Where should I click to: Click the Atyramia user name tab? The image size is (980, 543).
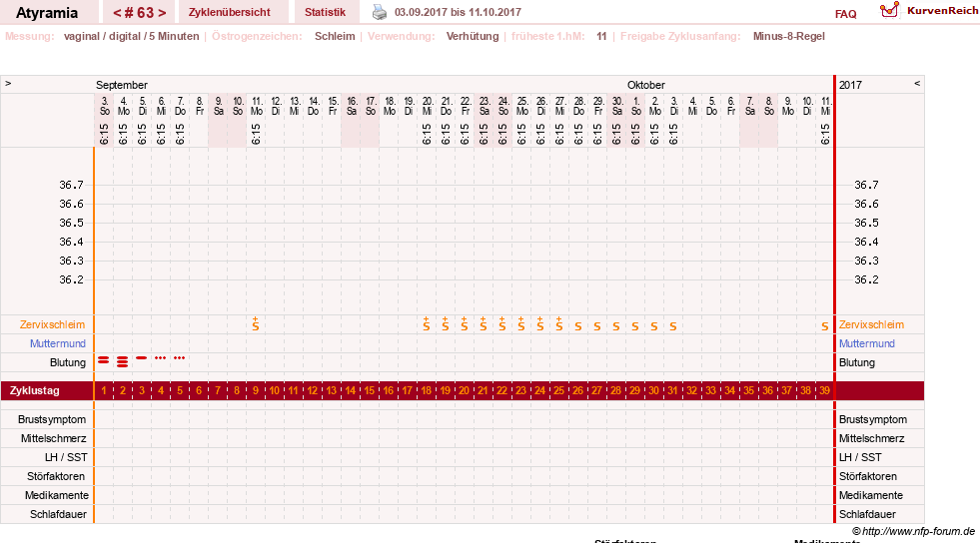47,13
